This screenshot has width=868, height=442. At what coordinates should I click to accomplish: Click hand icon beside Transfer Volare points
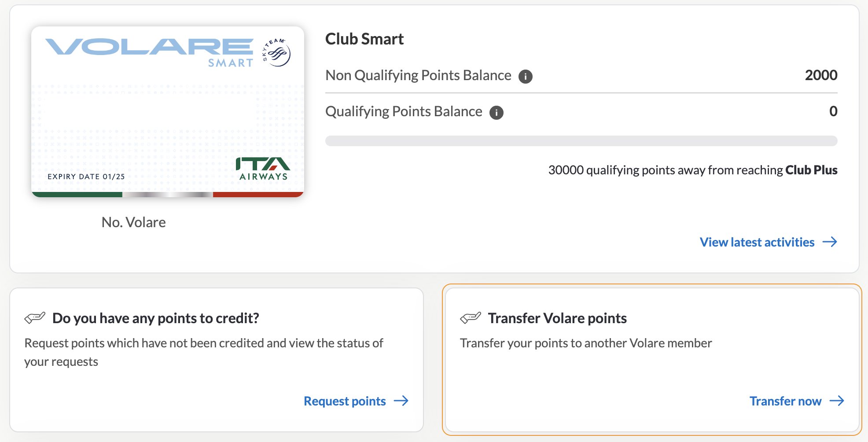471,317
